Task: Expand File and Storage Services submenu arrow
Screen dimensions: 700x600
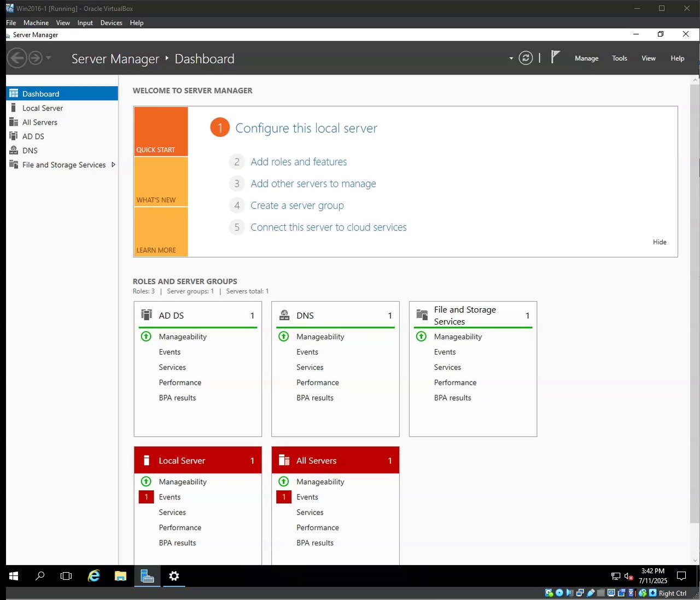Action: pos(113,164)
